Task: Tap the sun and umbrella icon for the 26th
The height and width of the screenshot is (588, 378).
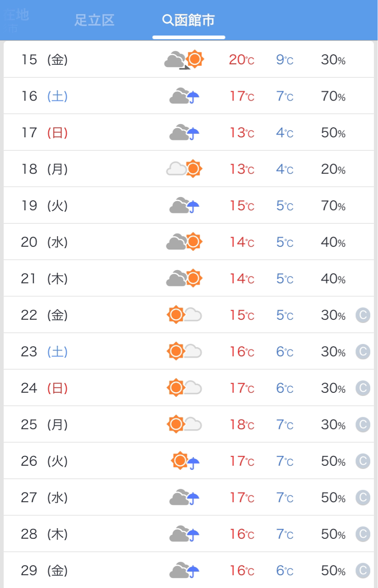Action: point(186,461)
